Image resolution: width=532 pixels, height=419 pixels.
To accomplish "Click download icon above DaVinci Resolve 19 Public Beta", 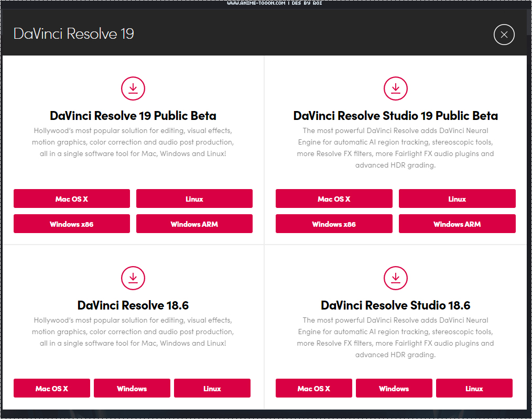I will (x=133, y=89).
